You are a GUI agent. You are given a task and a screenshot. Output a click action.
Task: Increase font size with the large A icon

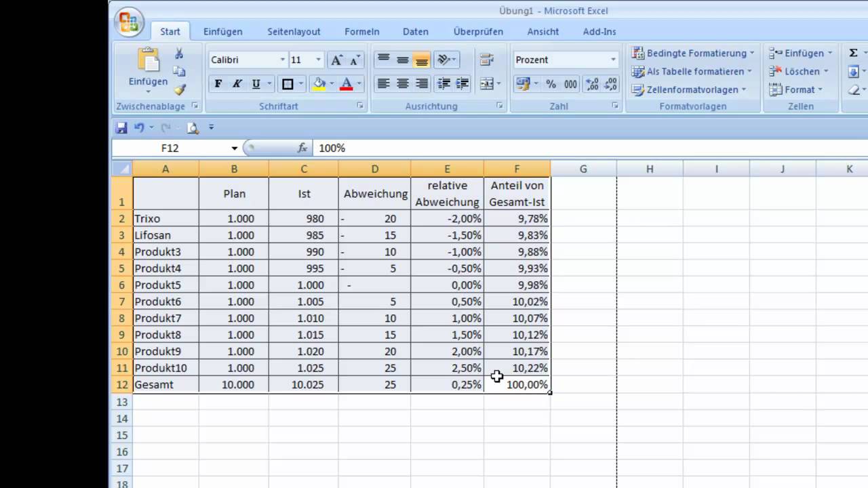tap(336, 60)
